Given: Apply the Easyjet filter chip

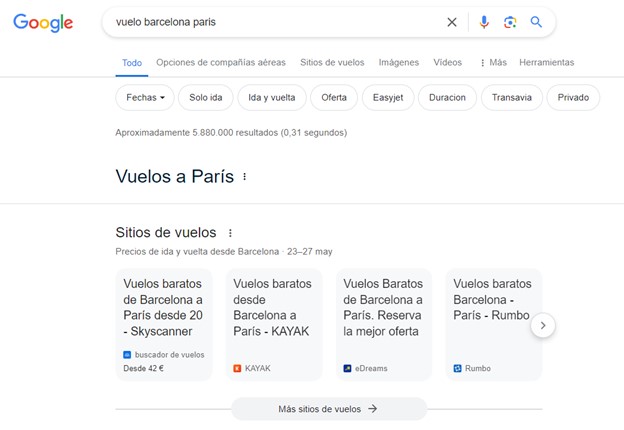Looking at the screenshot, I should 388,97.
